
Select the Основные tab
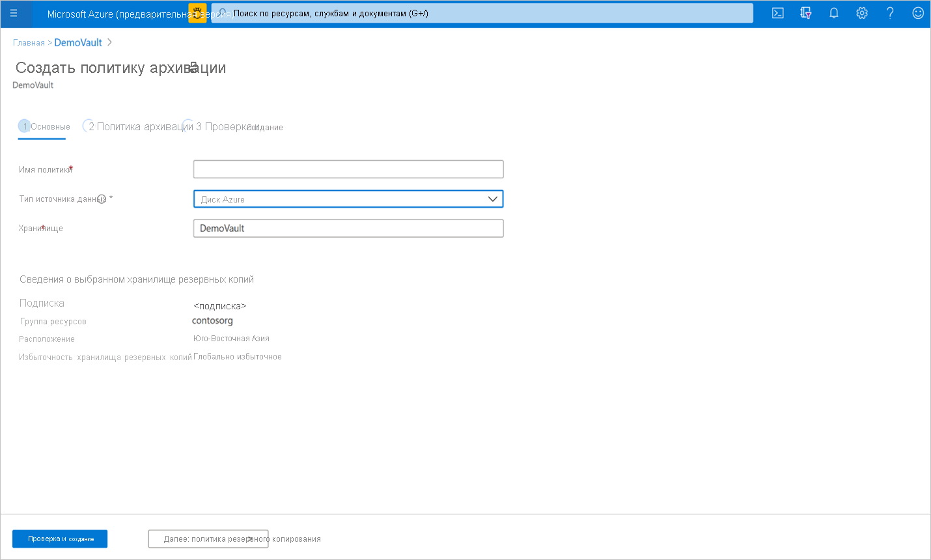[x=44, y=127]
